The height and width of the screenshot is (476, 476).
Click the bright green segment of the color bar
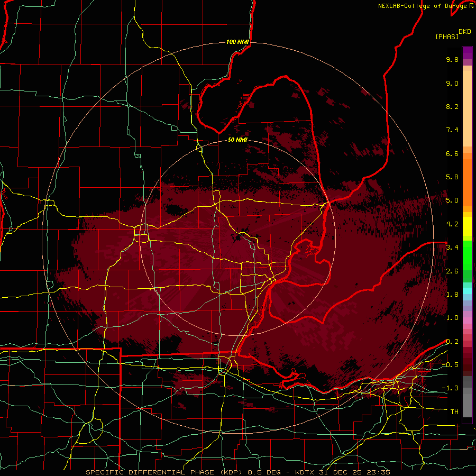467,255
